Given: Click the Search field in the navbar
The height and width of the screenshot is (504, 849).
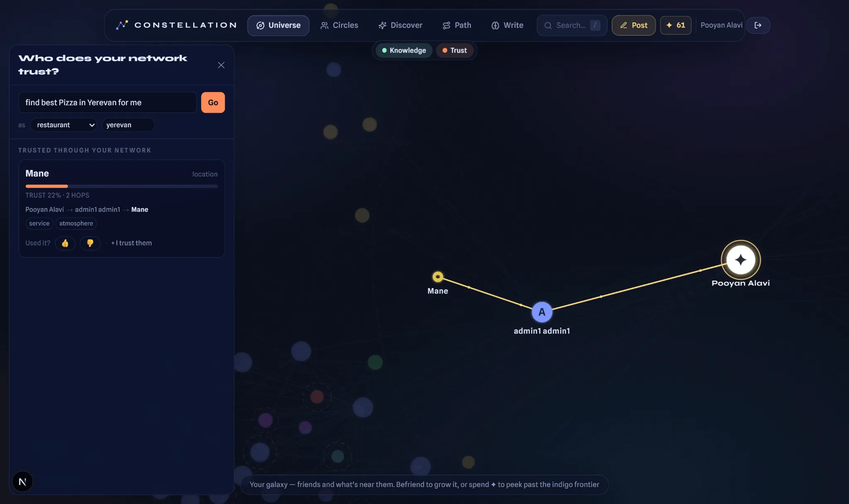Looking at the screenshot, I should [x=572, y=25].
